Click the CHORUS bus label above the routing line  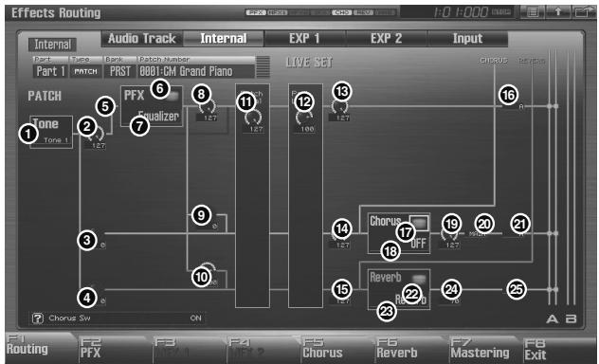pyautogui.click(x=494, y=61)
